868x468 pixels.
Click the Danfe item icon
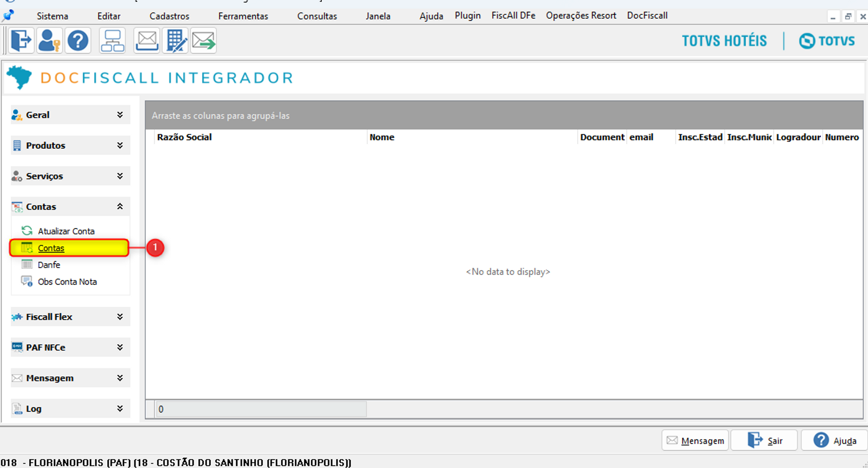pos(27,264)
